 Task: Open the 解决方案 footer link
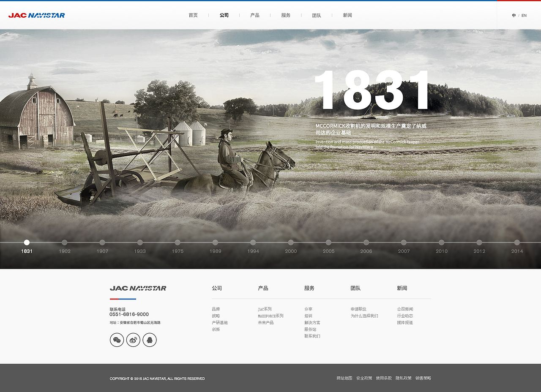(312, 323)
